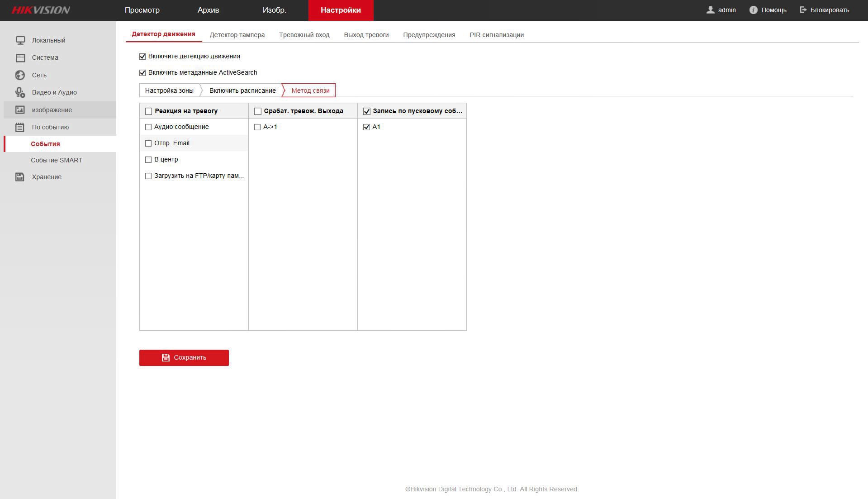This screenshot has height=499, width=868.
Task: Switch to PIR сигнализации tab
Action: click(497, 35)
